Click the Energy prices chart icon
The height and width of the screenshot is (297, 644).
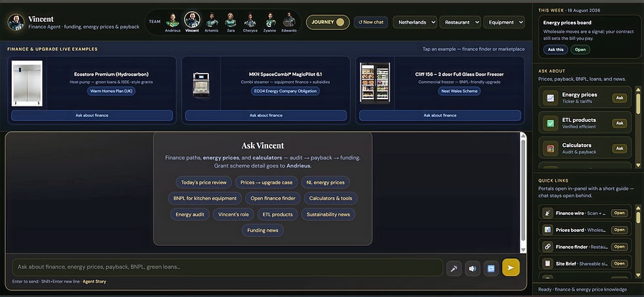551,98
